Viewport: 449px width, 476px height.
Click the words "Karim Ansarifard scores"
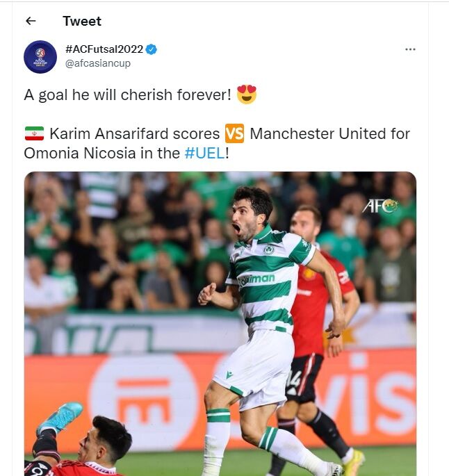[135, 133]
